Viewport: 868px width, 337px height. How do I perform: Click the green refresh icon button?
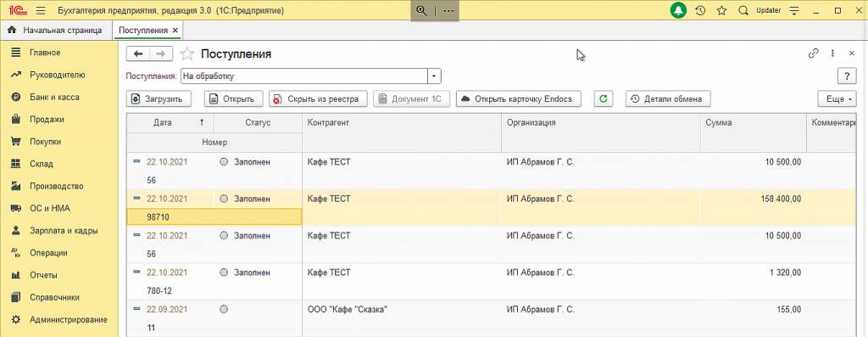(604, 98)
